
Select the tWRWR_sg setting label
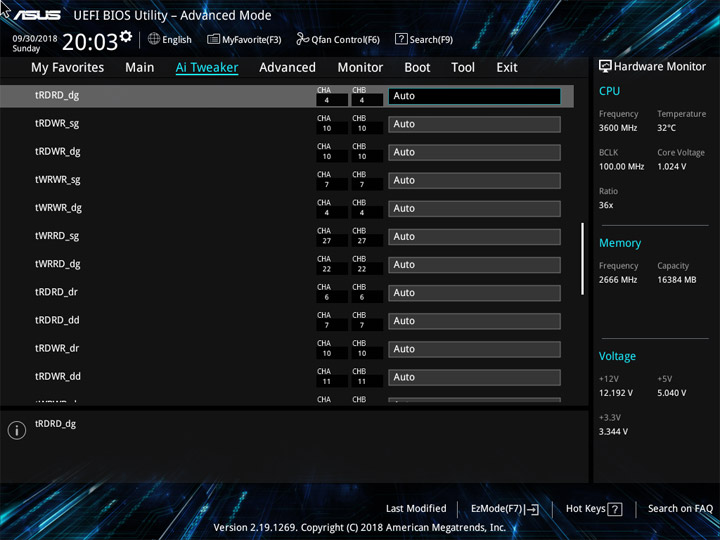click(58, 180)
